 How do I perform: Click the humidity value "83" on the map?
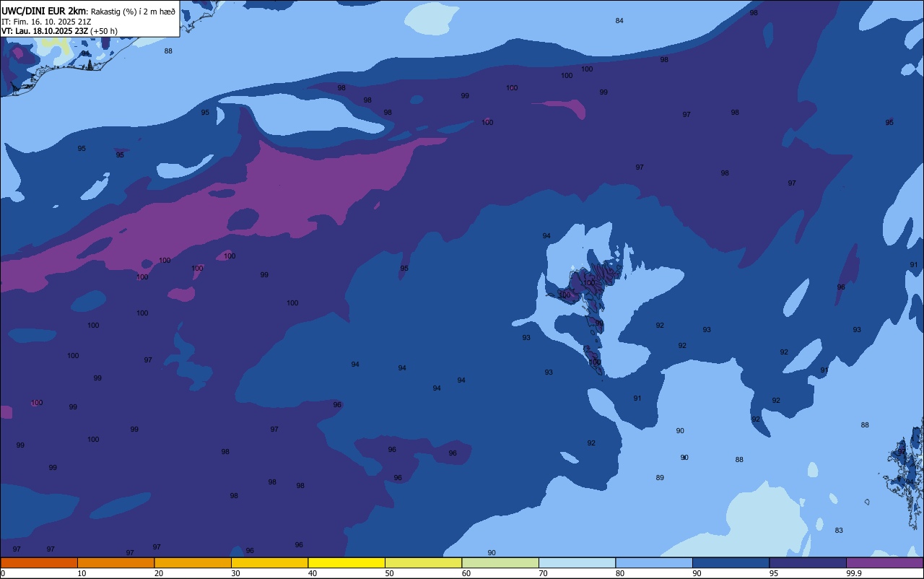tap(839, 531)
